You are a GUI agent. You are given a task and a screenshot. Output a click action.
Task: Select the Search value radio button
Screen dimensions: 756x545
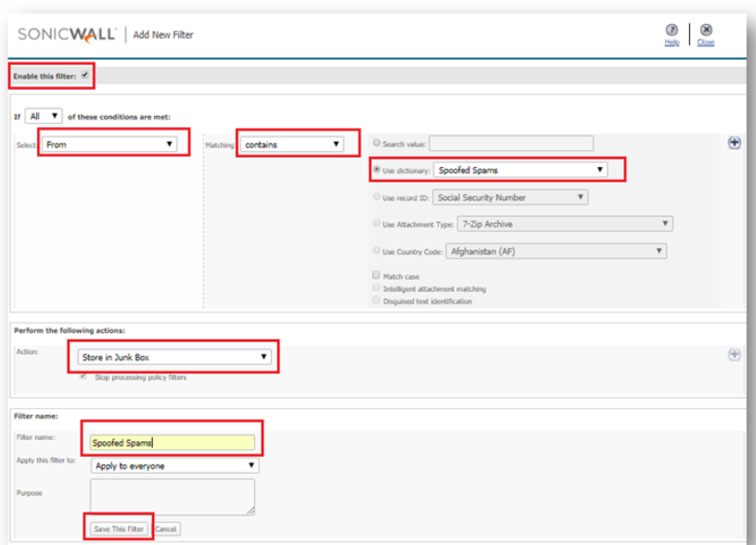tap(376, 144)
